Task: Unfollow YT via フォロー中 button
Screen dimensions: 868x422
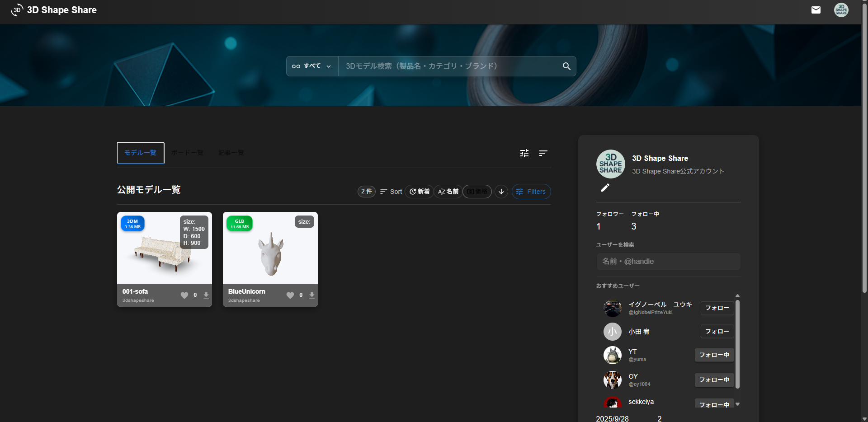Action: tap(714, 355)
